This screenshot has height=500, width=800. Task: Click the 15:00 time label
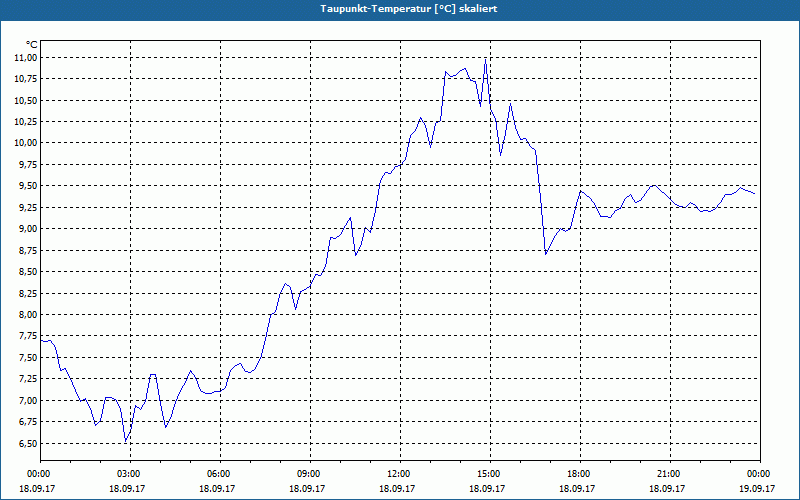[x=490, y=474]
